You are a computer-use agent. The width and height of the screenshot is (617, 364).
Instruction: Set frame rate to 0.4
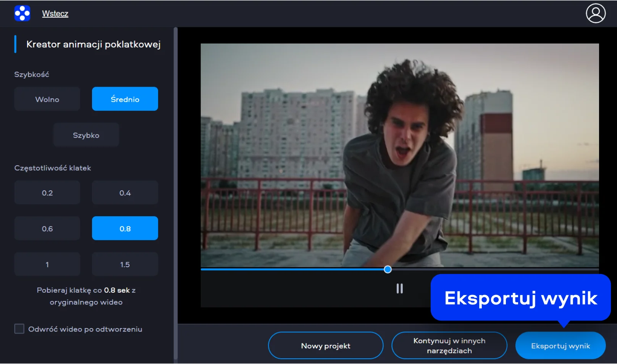point(125,193)
